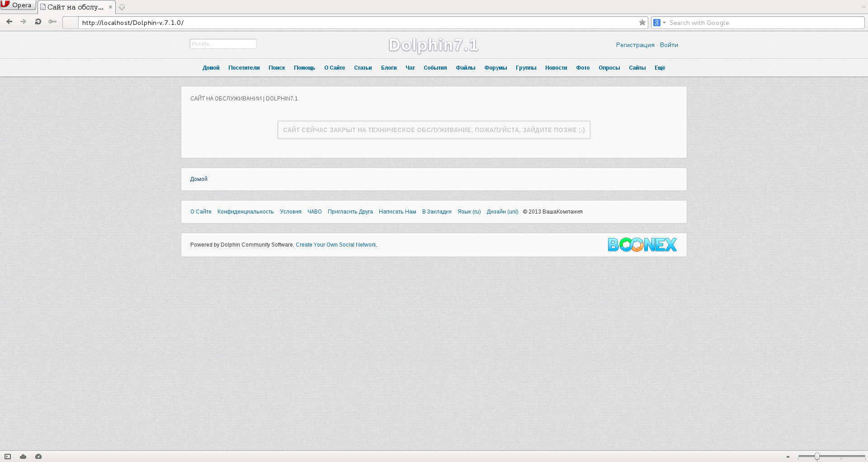Screen dimensions: 868x462
Task: Reload the current page
Action: coord(38,22)
